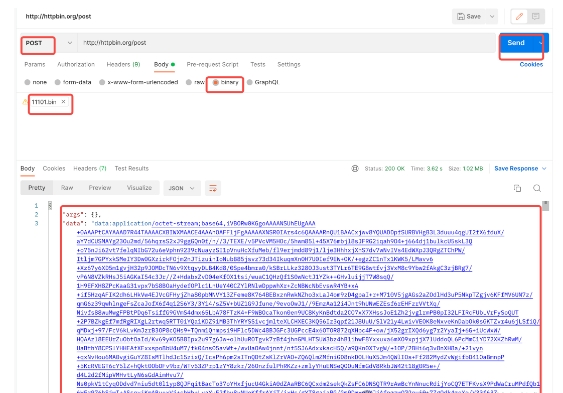The image size is (563, 393).
Task: Click the search response icon
Action: [537, 188]
